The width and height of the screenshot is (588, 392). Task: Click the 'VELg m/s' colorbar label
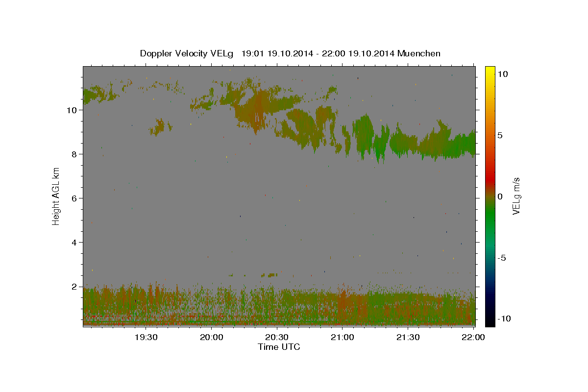516,196
